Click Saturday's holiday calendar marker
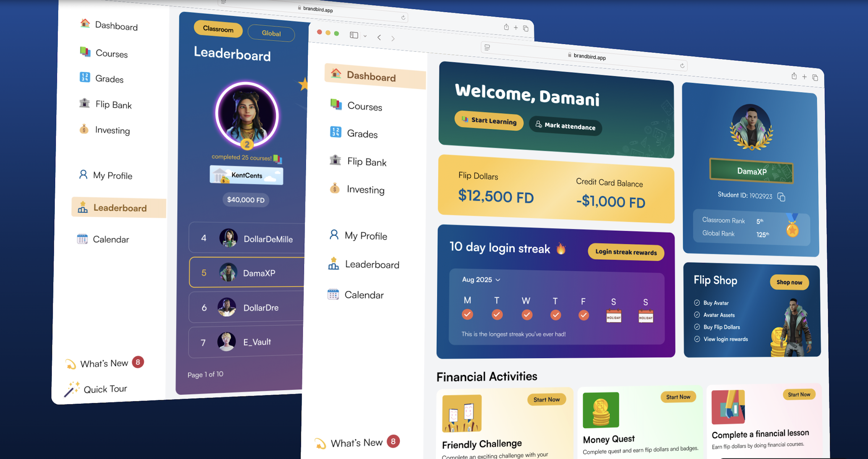Viewport: 868px width, 459px height. point(614,316)
